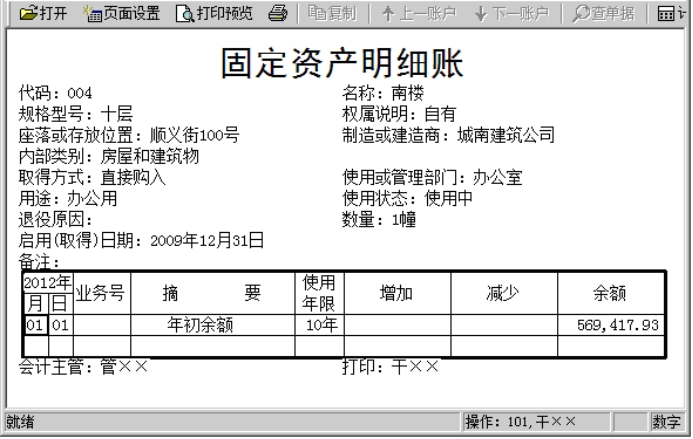
Task: Go to 上一账户 (previous account)
Action: (x=417, y=14)
